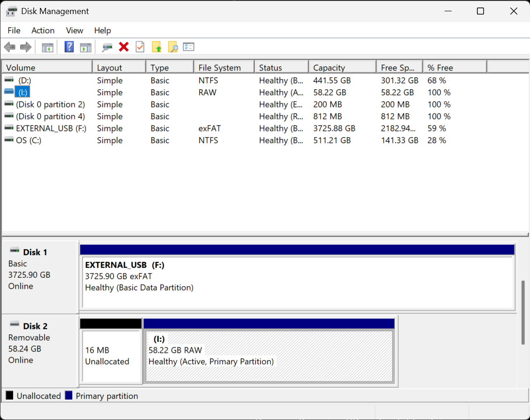Click the checklist settings toolbar icon

[189, 47]
